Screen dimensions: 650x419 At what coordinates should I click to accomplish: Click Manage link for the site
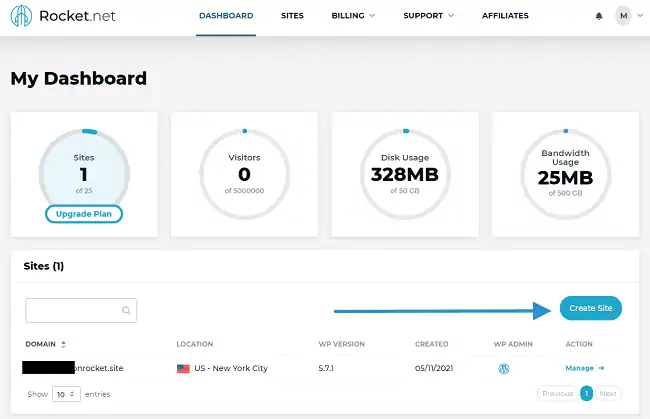(585, 368)
